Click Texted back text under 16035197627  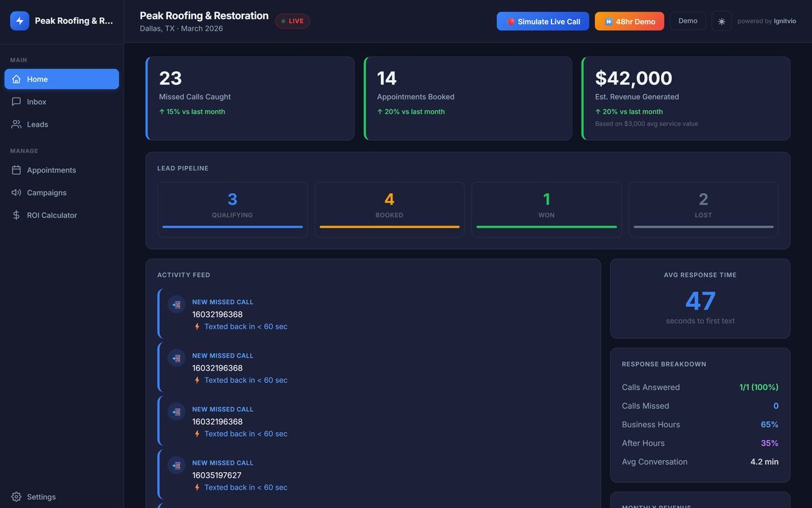click(246, 488)
